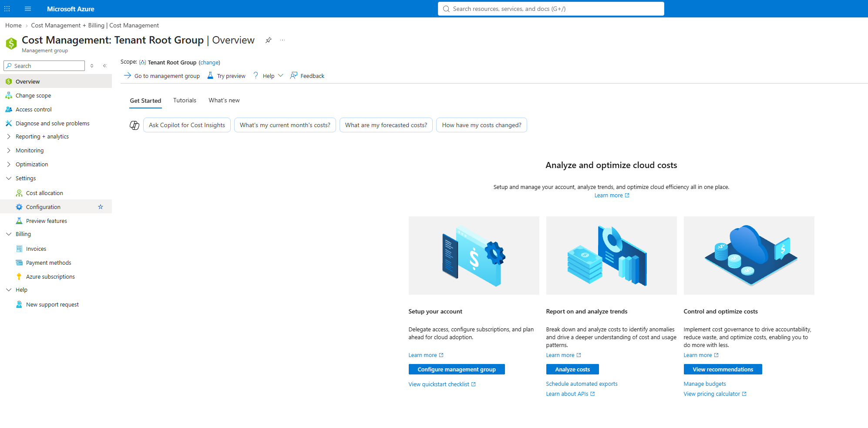Focus the sidebar Search box
This screenshot has height=428, width=868.
(x=44, y=66)
